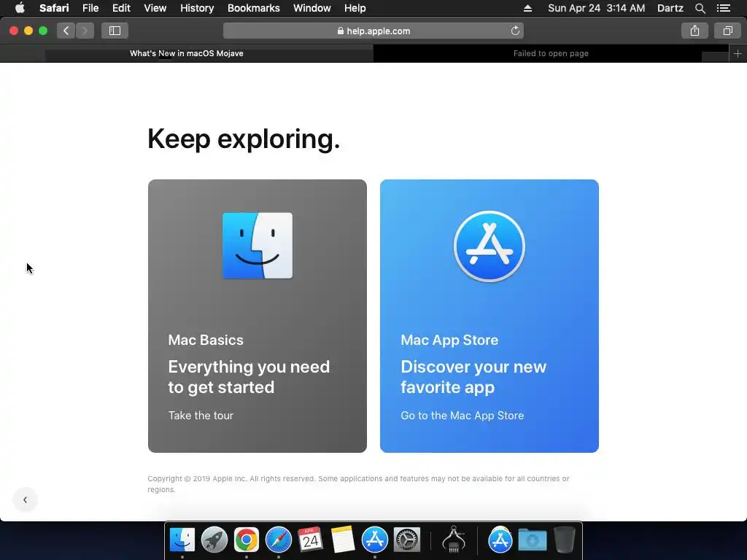Zoom Safari with green button

[x=43, y=31]
